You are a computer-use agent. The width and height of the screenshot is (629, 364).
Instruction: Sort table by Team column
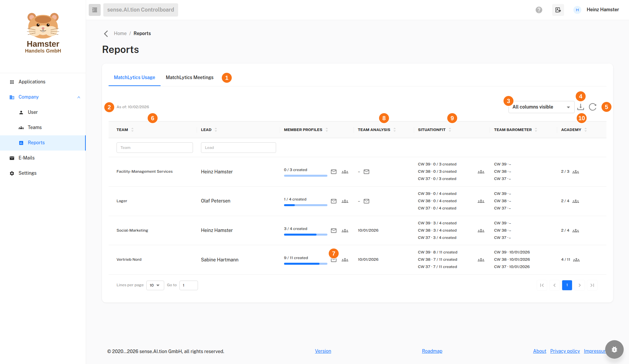(132, 130)
